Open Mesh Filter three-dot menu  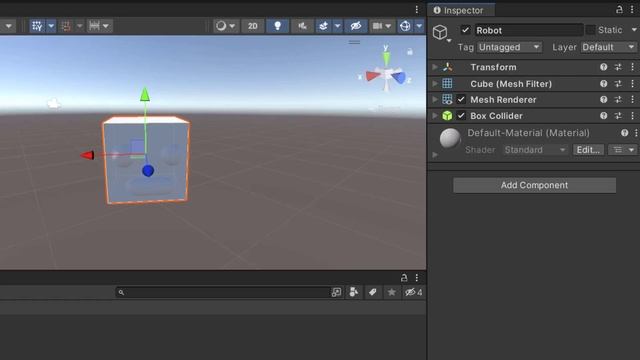point(633,84)
